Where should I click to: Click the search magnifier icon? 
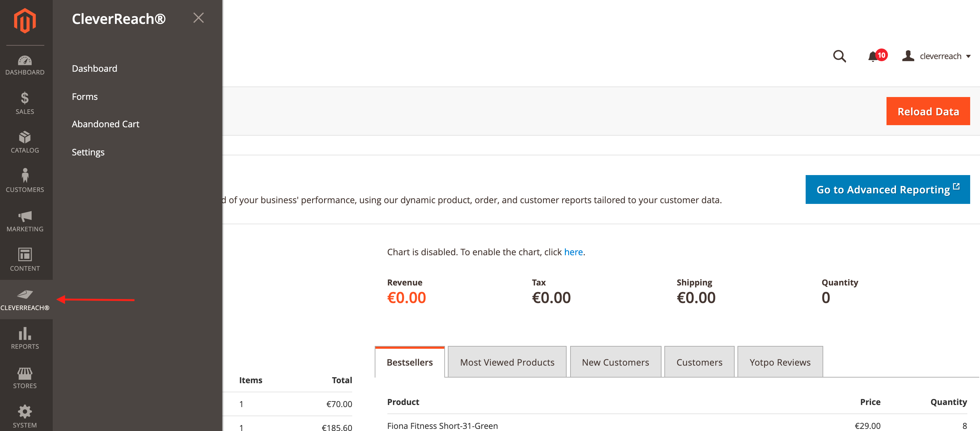click(x=839, y=56)
